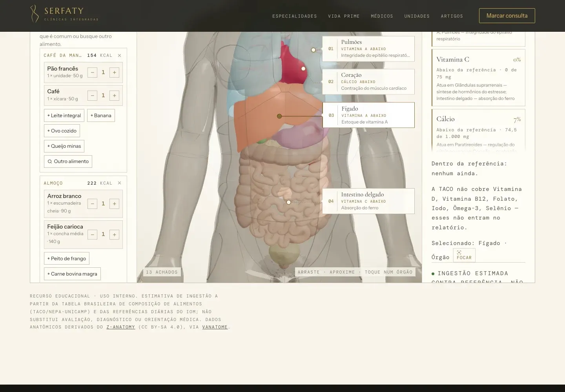This screenshot has width=565, height=392.
Task: Open the Vida Prime menu item
Action: tap(344, 16)
